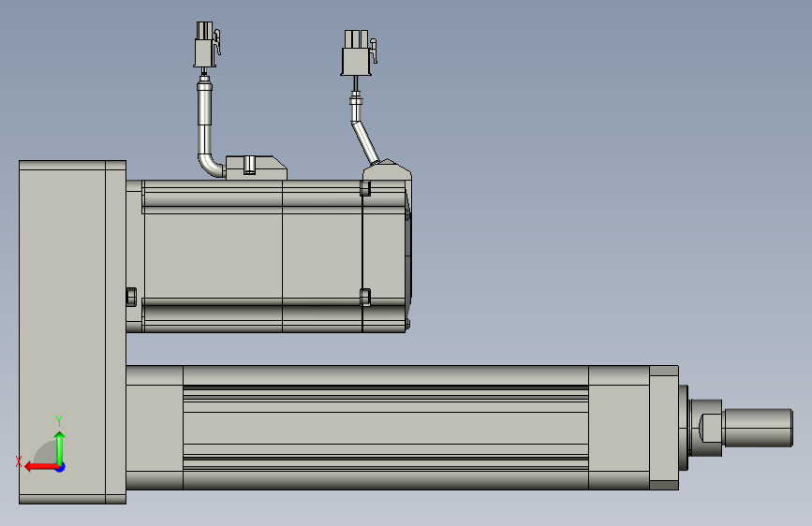Select the actuator rod end tip

[x=758, y=428]
